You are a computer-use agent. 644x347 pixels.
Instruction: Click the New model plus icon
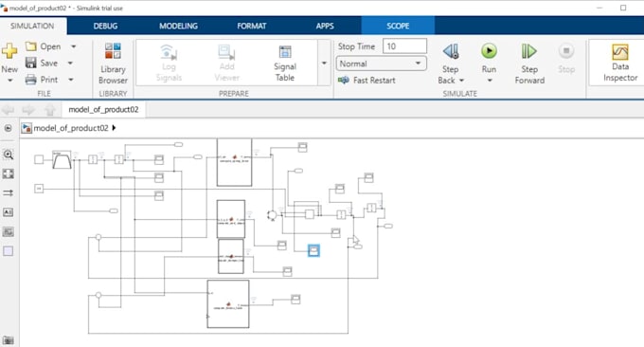click(x=9, y=51)
